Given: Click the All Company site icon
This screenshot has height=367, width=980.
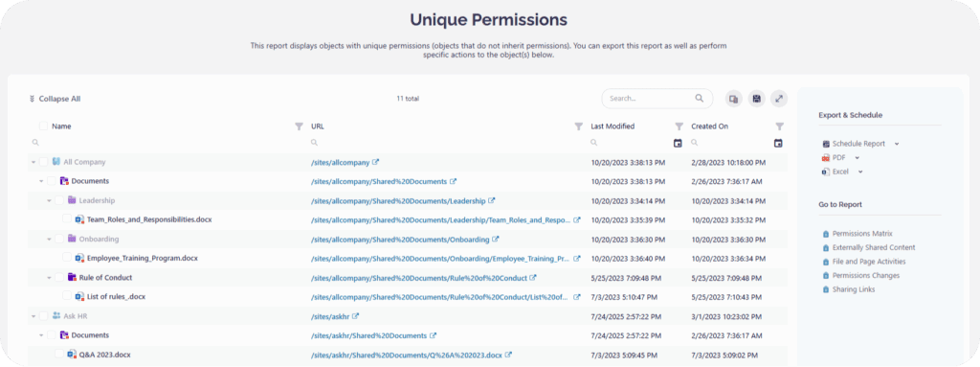Looking at the screenshot, I should (56, 162).
